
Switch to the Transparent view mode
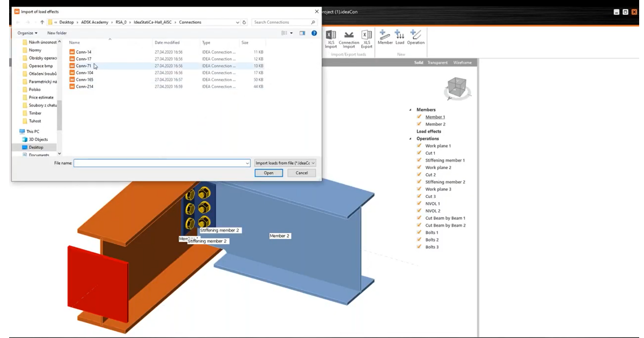pyautogui.click(x=437, y=63)
